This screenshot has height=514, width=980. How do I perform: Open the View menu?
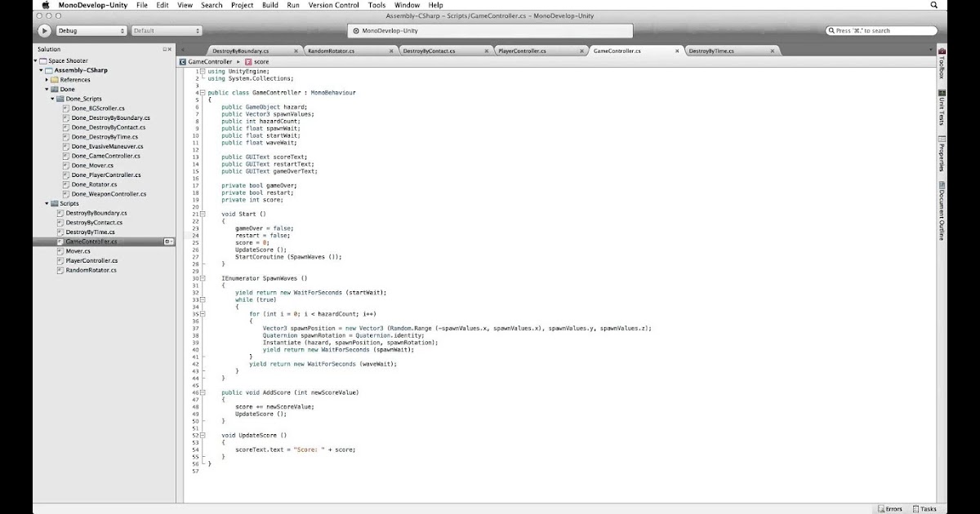pyautogui.click(x=185, y=5)
